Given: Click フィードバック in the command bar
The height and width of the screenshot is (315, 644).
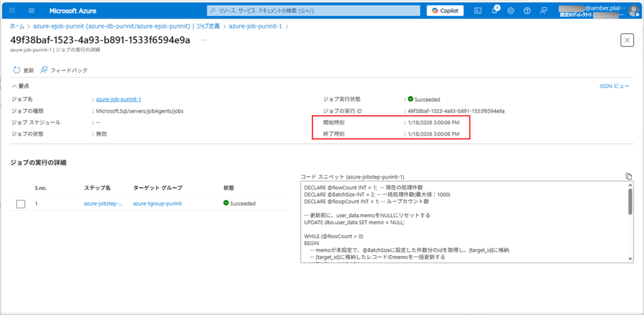Looking at the screenshot, I should [x=64, y=70].
